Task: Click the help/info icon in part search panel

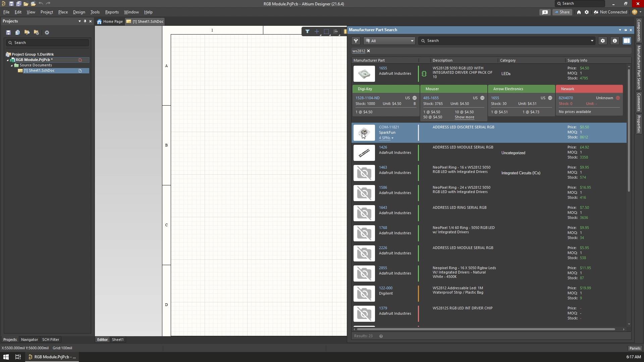Action: (615, 41)
